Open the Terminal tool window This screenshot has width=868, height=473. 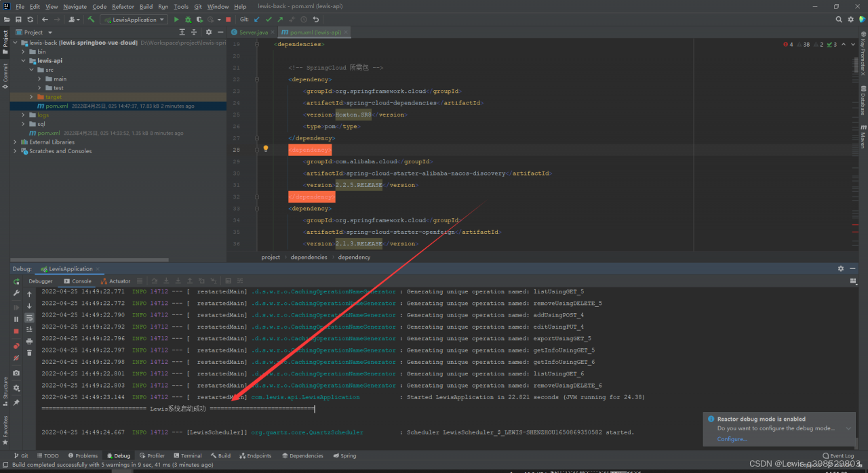(x=186, y=456)
